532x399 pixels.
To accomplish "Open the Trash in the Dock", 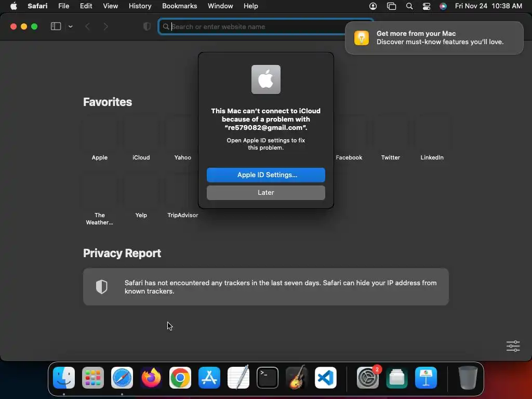I will coord(468,378).
